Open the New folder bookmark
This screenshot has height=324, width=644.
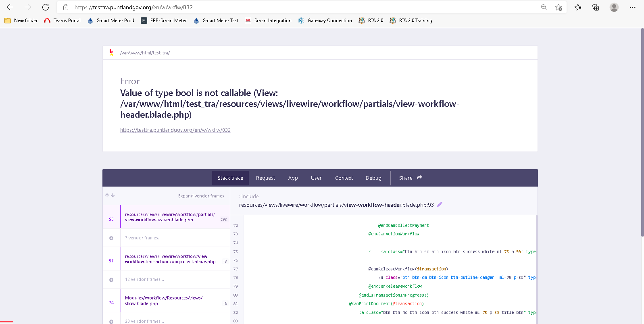[21, 21]
